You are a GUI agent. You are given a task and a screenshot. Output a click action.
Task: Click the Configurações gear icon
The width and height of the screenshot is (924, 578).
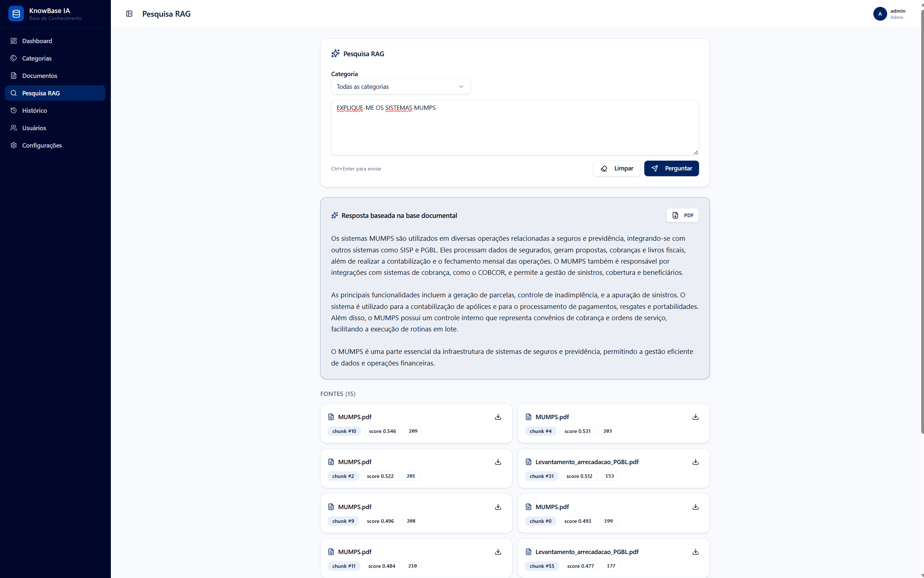(14, 145)
